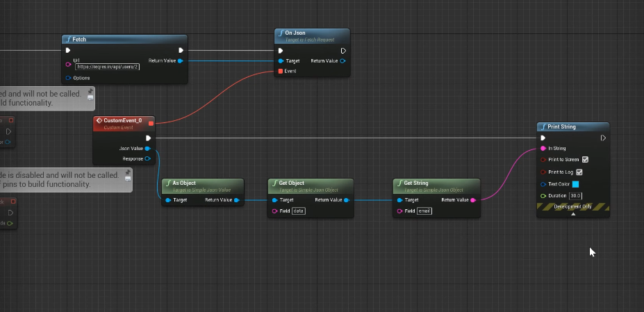Click the red Event pin on On Json
Screen dimensions: 644x312
[x=281, y=71]
